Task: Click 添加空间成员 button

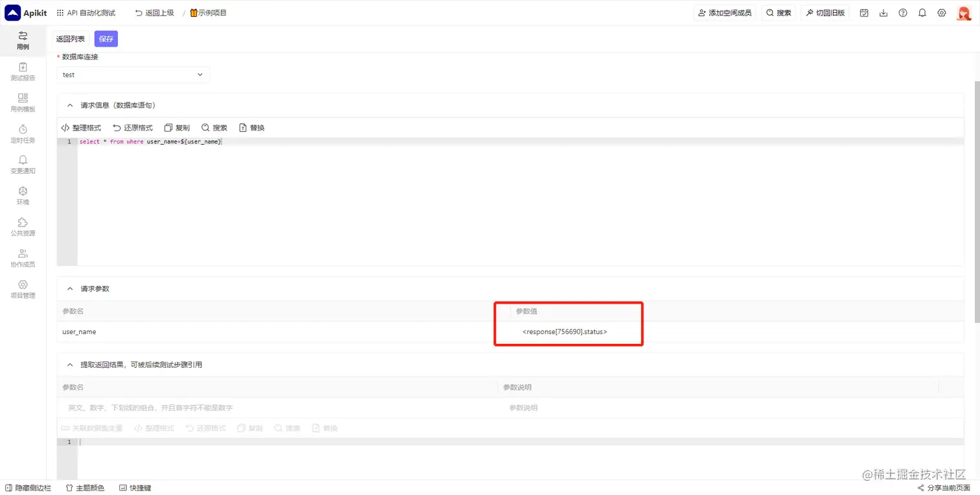Action: pos(725,13)
